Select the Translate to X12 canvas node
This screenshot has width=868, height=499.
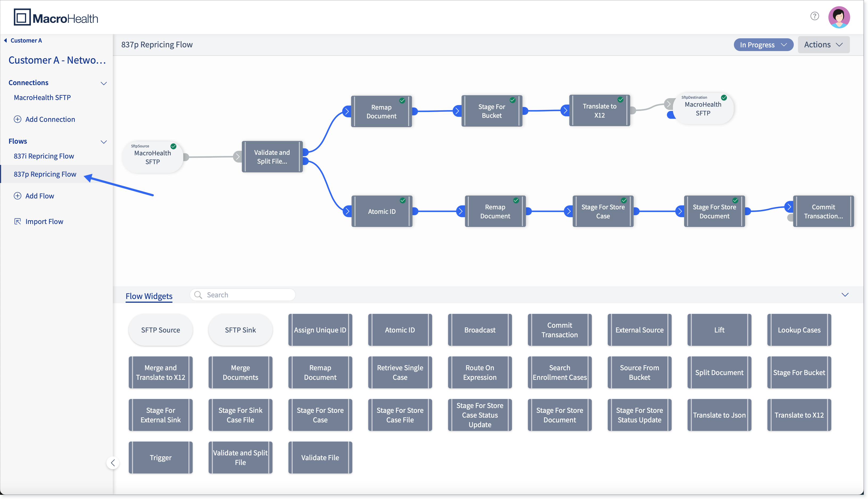point(599,111)
